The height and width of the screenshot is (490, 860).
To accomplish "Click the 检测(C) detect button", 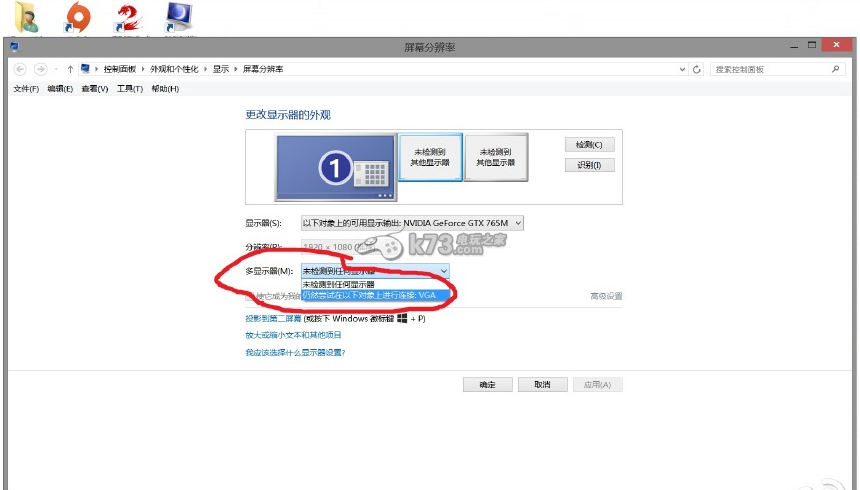I will point(589,145).
